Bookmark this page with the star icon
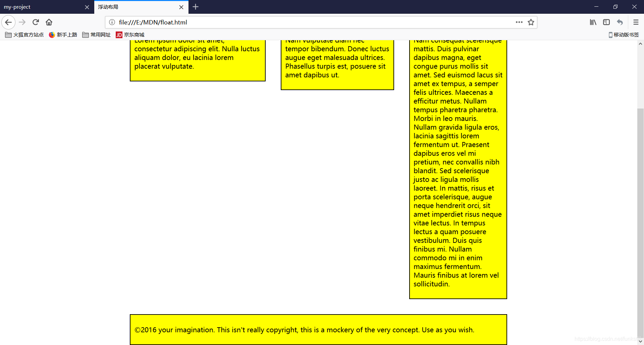 [531, 22]
